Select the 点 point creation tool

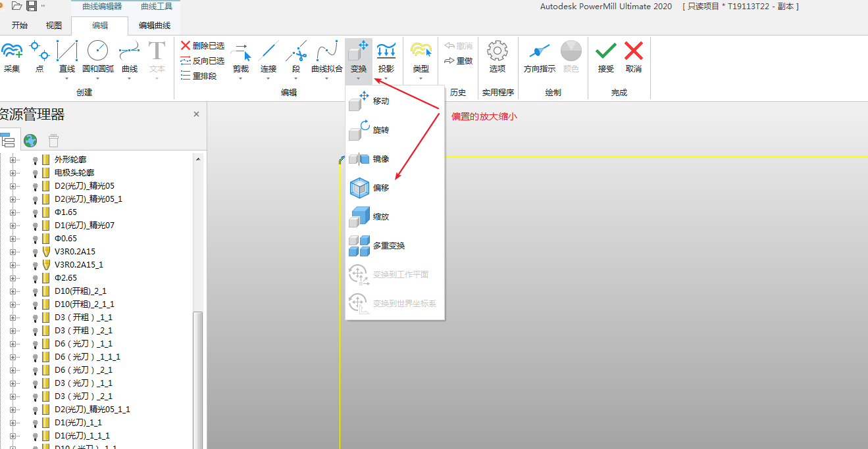(x=39, y=51)
